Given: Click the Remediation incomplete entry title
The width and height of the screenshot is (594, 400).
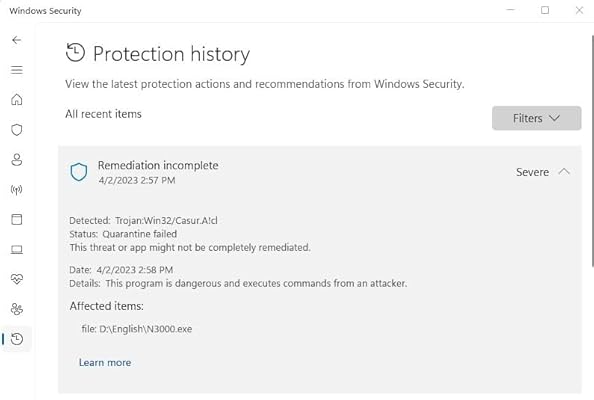Looking at the screenshot, I should 158,166.
